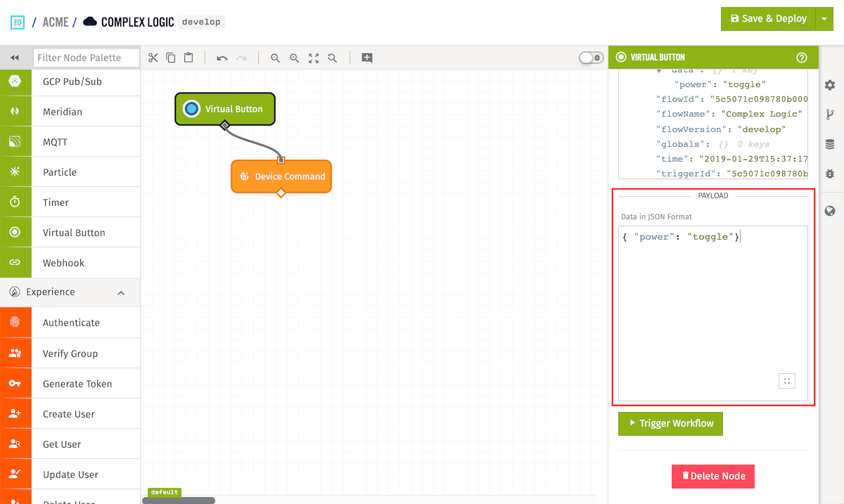Select Virtual Button node in palette
Image resolution: width=844 pixels, height=504 pixels.
(x=70, y=233)
